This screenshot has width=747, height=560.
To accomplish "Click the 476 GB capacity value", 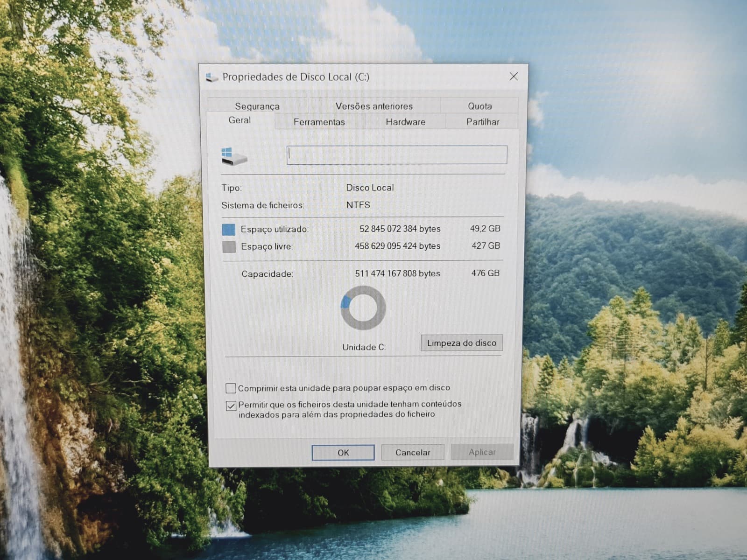I will pyautogui.click(x=485, y=273).
